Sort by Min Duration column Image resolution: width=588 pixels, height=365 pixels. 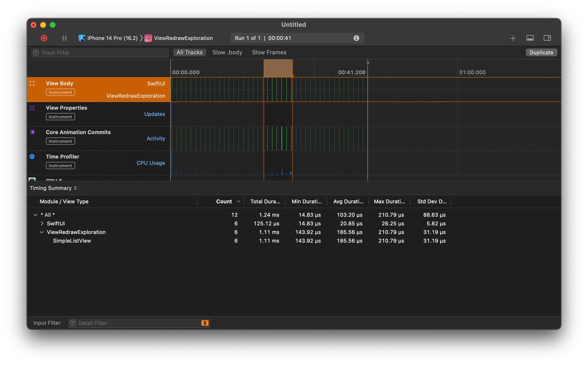(x=307, y=201)
